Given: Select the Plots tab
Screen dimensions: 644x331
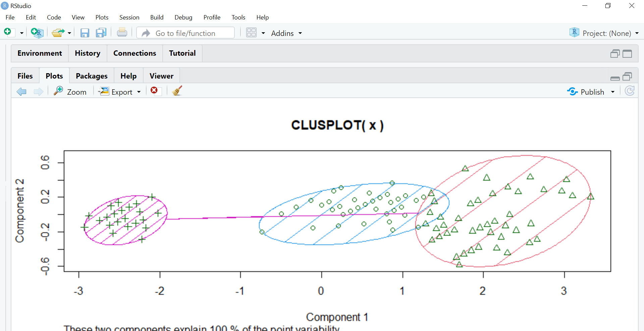Looking at the screenshot, I should click(x=54, y=76).
